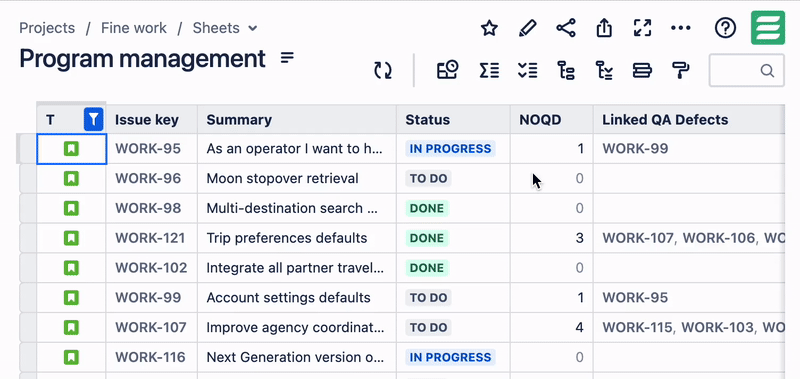Open DONE status of WORK-98
The width and height of the screenshot is (800, 379).
click(x=427, y=208)
